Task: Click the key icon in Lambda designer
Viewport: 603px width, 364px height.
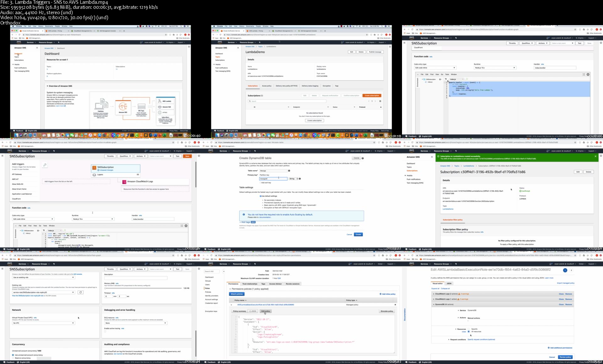Action: point(45,165)
